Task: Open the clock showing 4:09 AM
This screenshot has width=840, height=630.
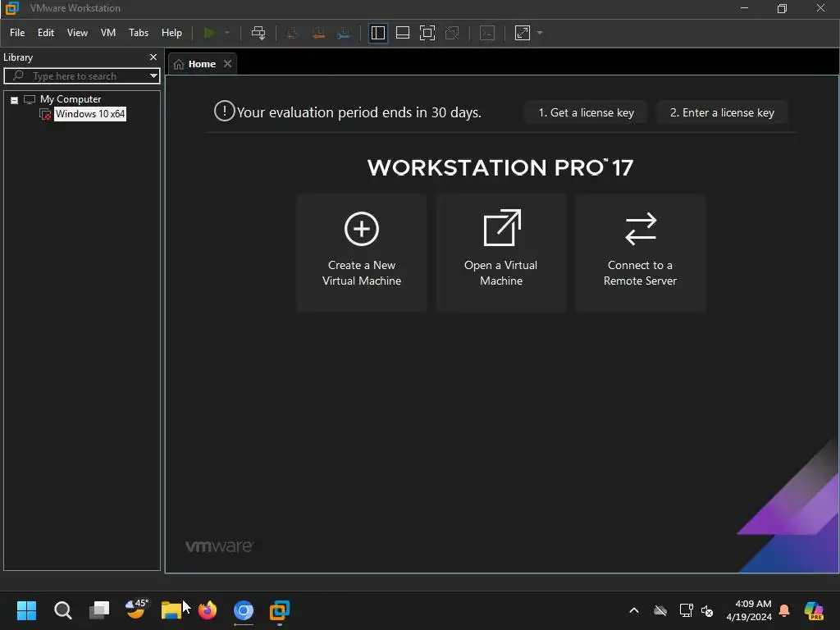Action: pos(748,610)
